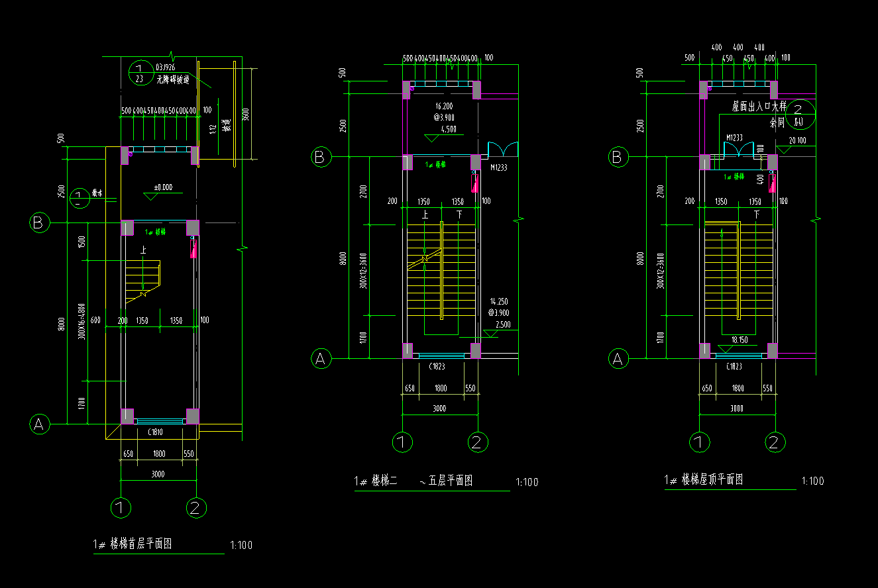
Task: Click the 1:100 scale beside 楼梯首层平面图
Action: click(x=241, y=546)
